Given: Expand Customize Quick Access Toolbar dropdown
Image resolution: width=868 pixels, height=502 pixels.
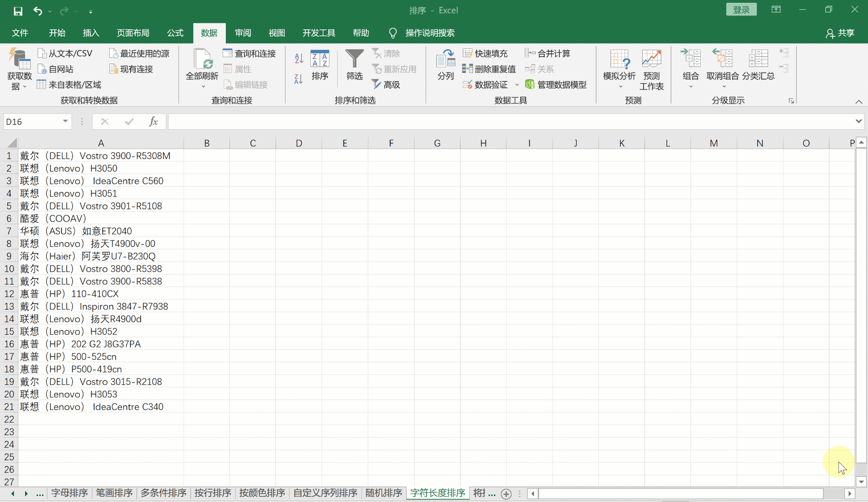Looking at the screenshot, I should coord(91,11).
